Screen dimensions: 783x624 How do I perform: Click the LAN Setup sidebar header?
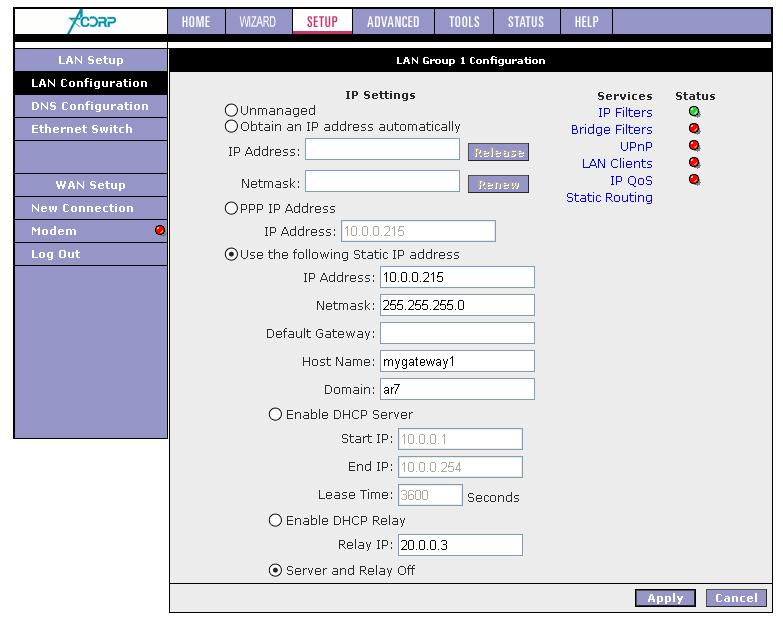point(91,60)
